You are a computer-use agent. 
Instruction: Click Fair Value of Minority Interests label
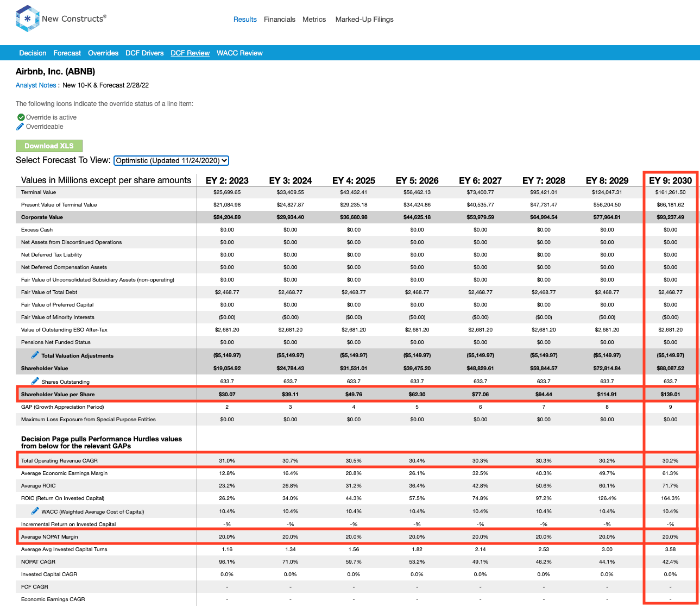point(58,317)
